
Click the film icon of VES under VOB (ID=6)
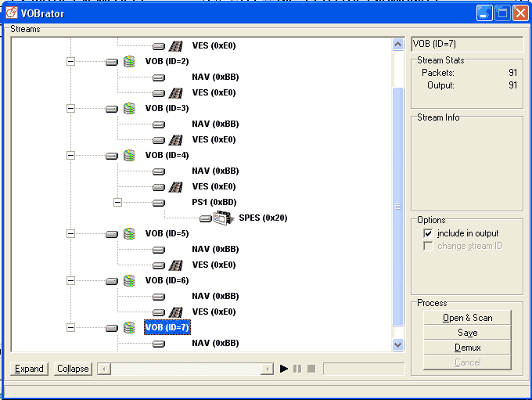point(176,312)
